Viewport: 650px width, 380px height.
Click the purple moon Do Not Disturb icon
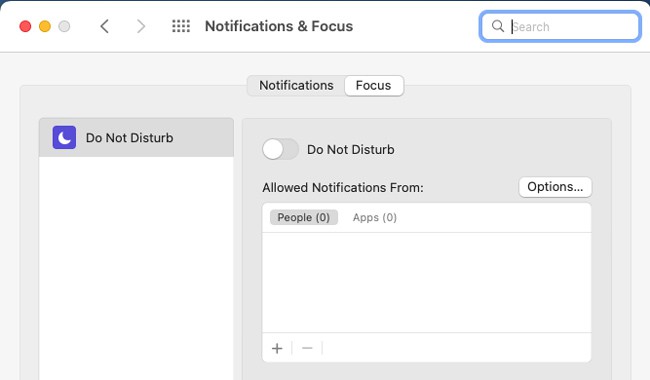coord(64,137)
